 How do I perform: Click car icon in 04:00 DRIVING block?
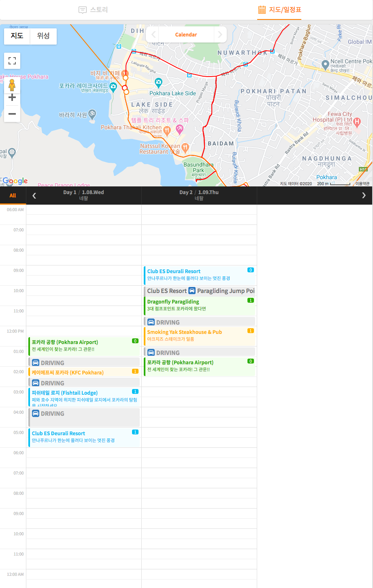pyautogui.click(x=36, y=413)
